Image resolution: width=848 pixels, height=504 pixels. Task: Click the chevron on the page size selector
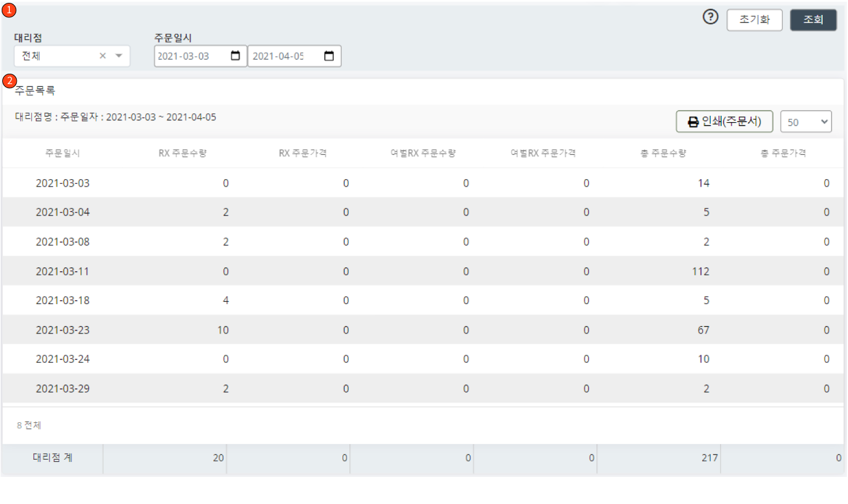coord(823,122)
